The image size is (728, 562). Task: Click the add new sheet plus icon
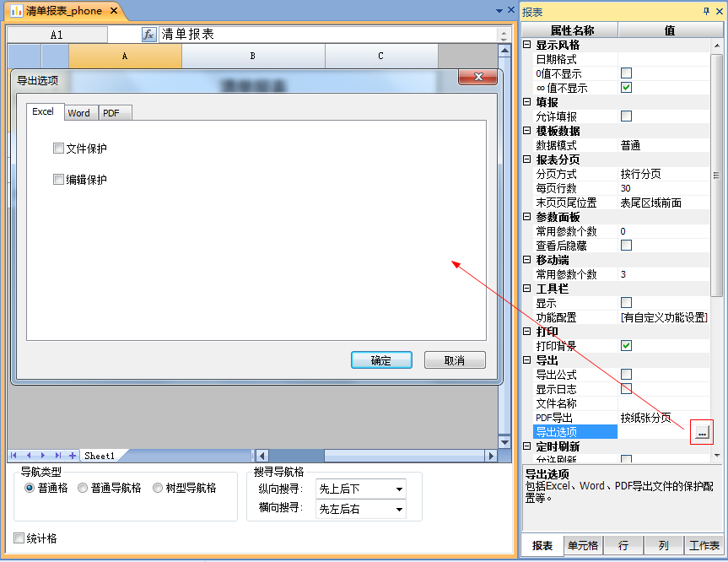pyautogui.click(x=73, y=456)
